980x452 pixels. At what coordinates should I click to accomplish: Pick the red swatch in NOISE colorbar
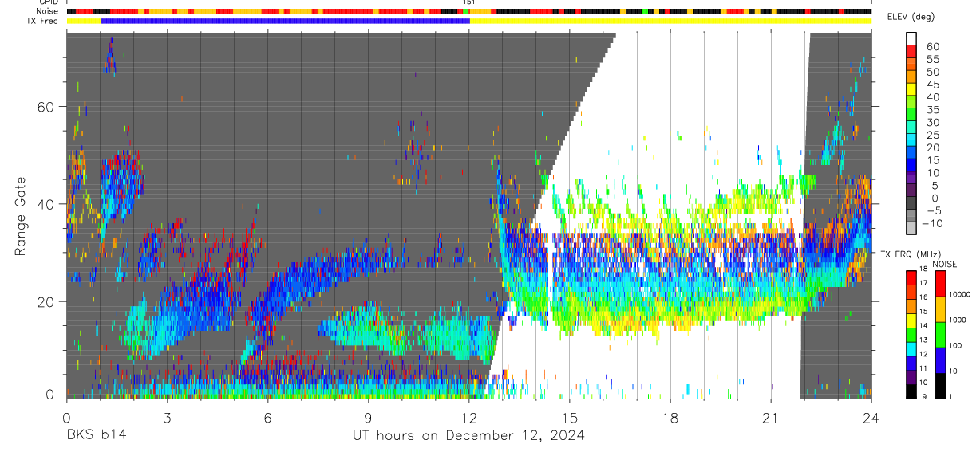pos(940,284)
